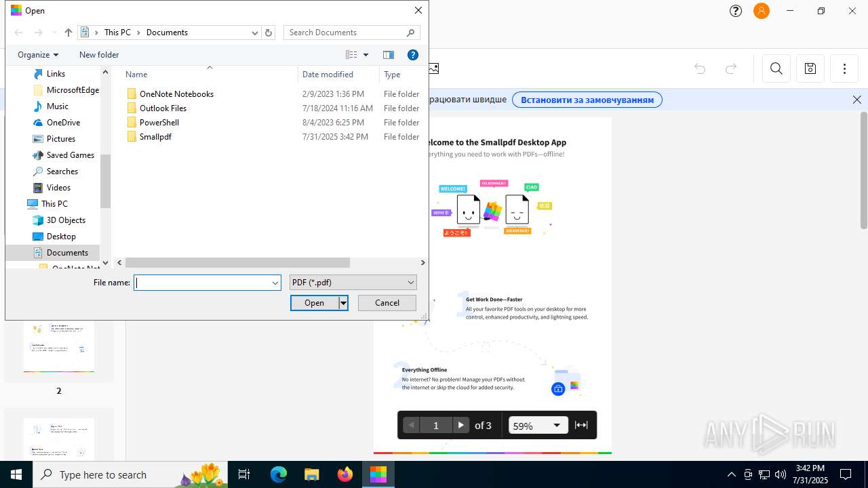868x488 pixels.
Task: Select Searches in the navigation tree
Action: [62, 171]
